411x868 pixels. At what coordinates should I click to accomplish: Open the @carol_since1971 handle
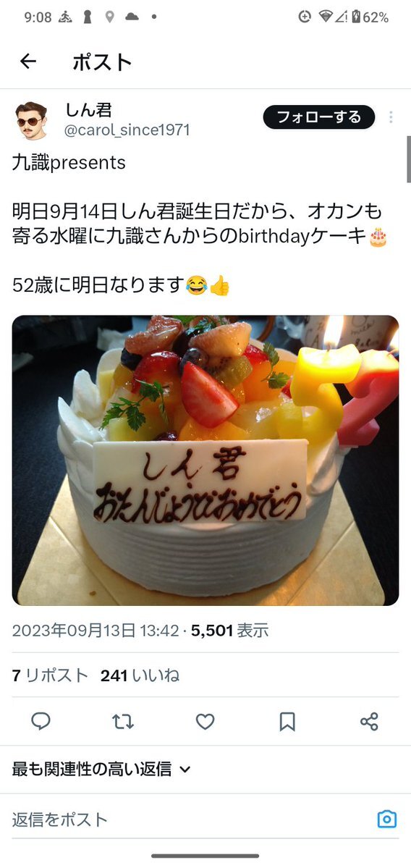[x=127, y=130]
